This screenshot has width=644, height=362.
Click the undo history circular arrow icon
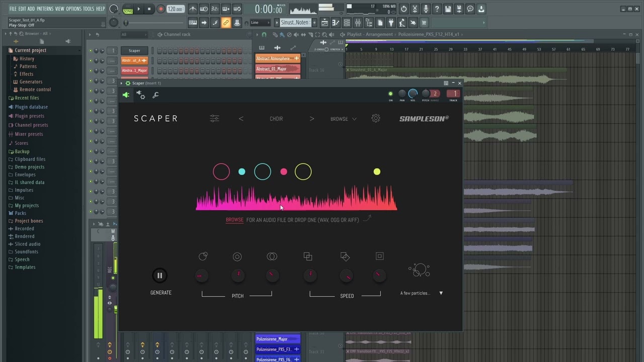click(404, 9)
